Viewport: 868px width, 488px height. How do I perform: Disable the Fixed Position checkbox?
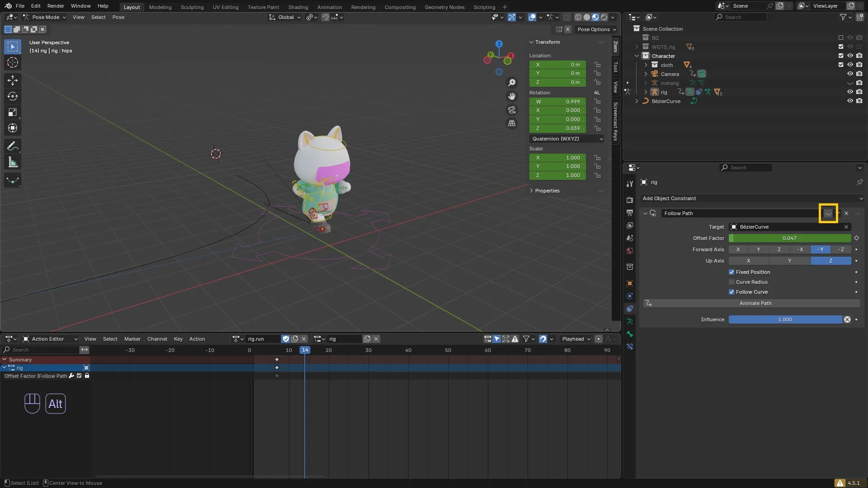coord(731,272)
